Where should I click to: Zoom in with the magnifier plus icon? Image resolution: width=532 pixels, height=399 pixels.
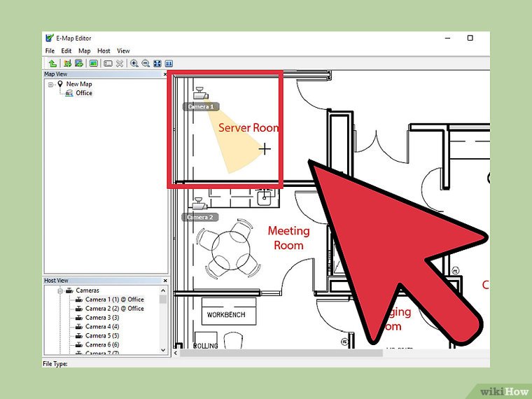tap(134, 63)
